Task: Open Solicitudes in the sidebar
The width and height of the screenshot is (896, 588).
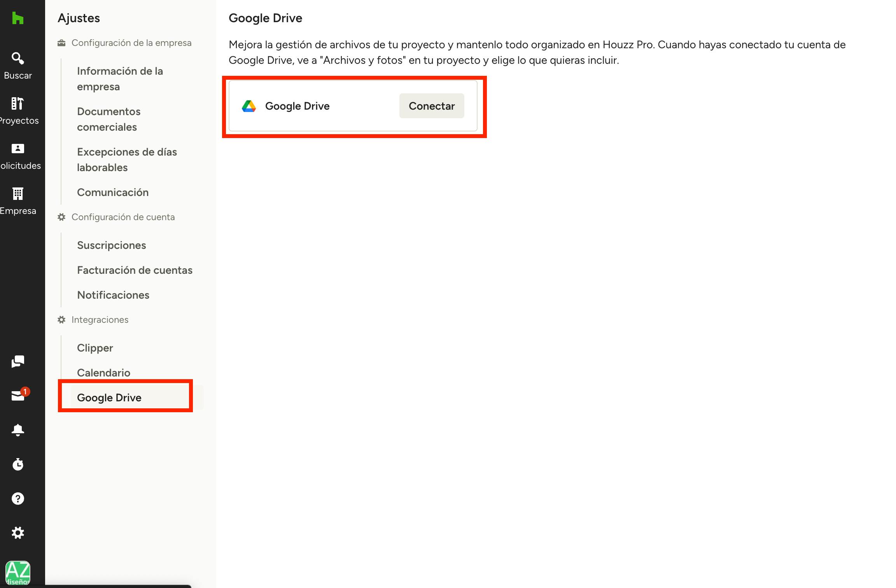Action: (x=18, y=149)
